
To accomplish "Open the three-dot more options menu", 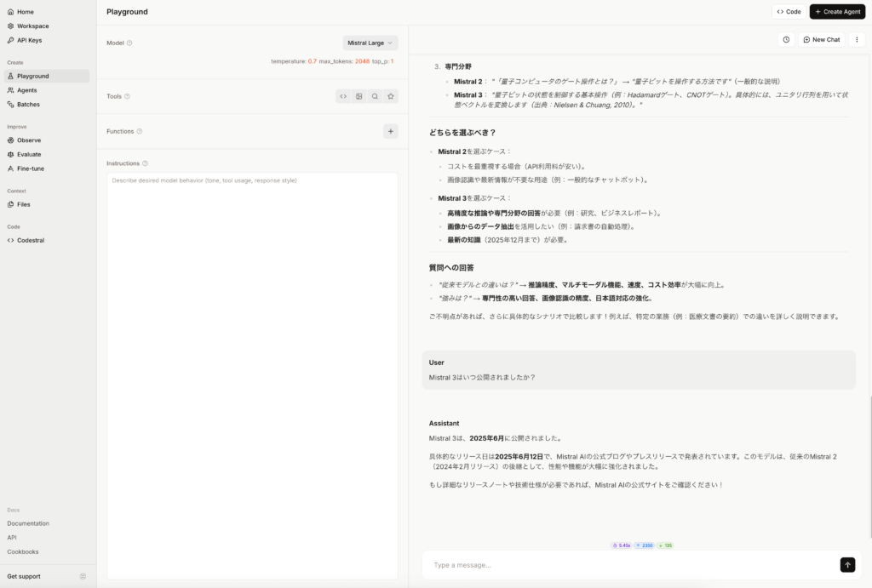I will point(857,39).
